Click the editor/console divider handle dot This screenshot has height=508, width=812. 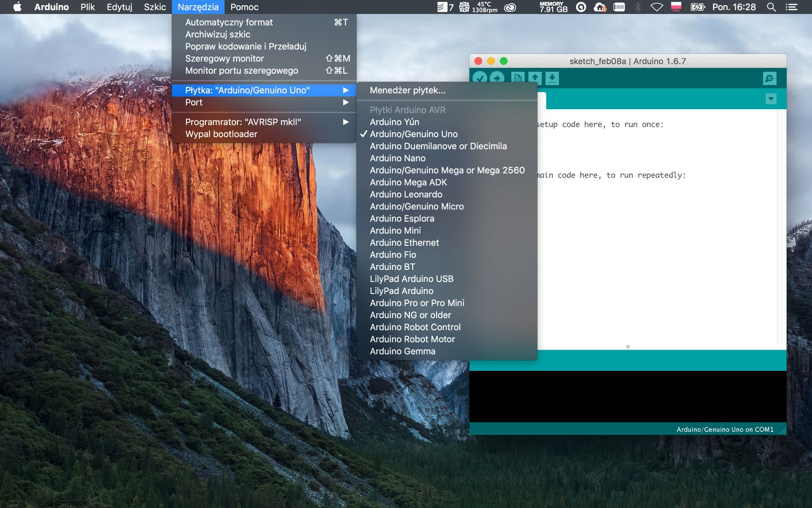[x=628, y=347]
